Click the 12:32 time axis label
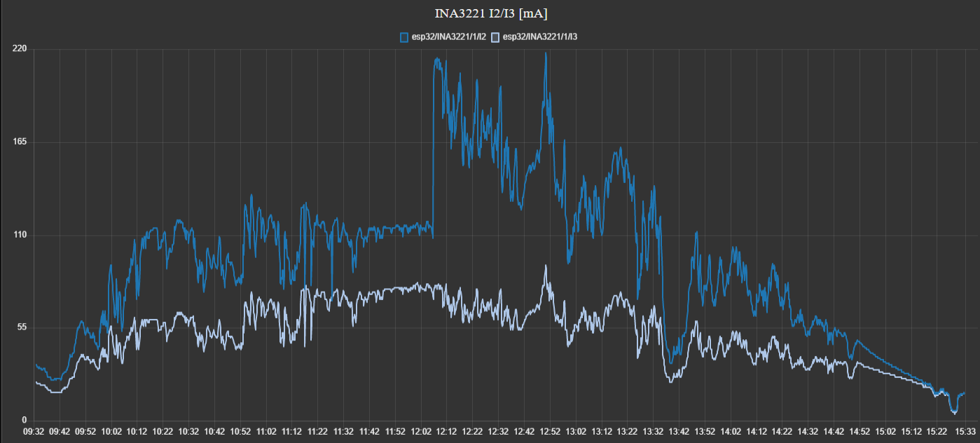 [x=499, y=432]
